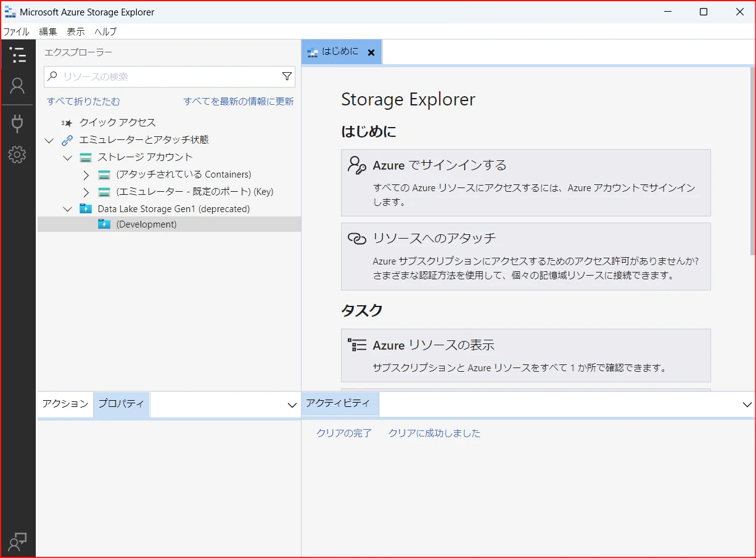
Task: Open the 表示 menu
Action: coord(76,31)
